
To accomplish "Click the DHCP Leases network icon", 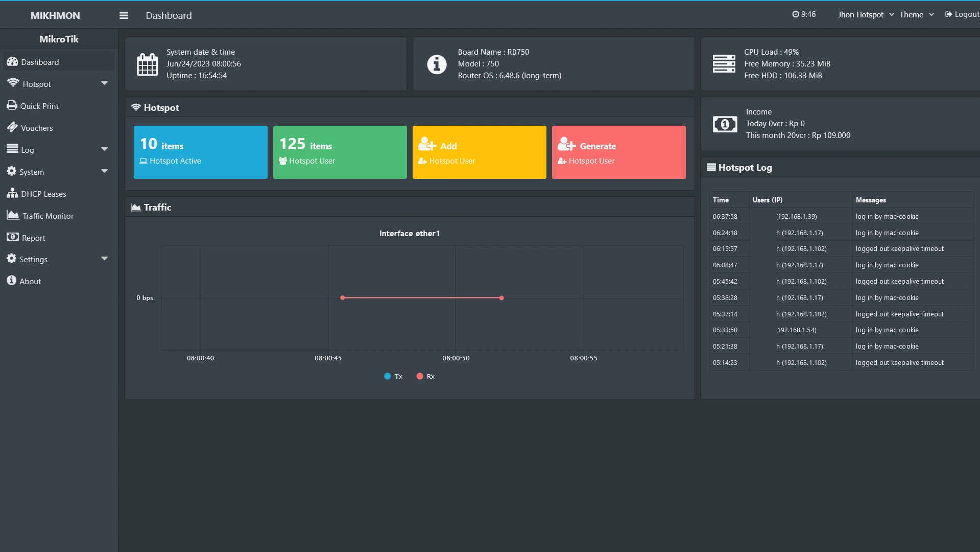I will tap(12, 193).
